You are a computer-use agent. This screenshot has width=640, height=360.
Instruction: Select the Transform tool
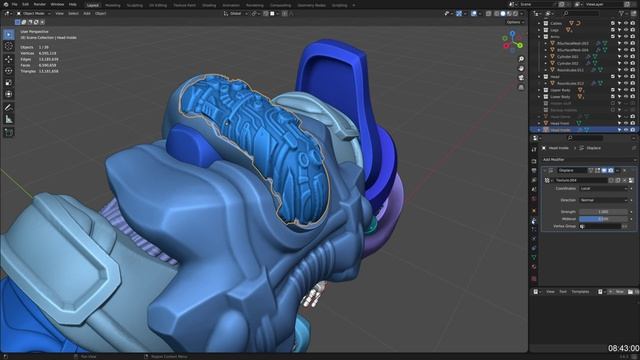pyautogui.click(x=9, y=94)
